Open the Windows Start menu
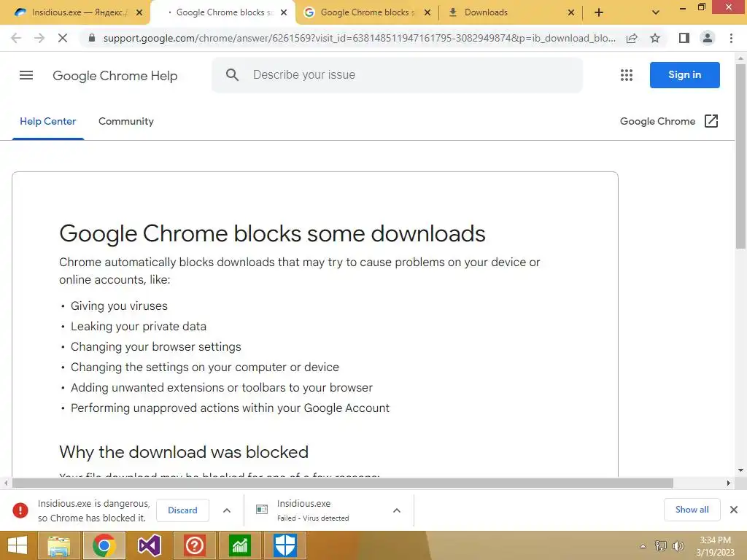The height and width of the screenshot is (560, 747). click(x=18, y=545)
